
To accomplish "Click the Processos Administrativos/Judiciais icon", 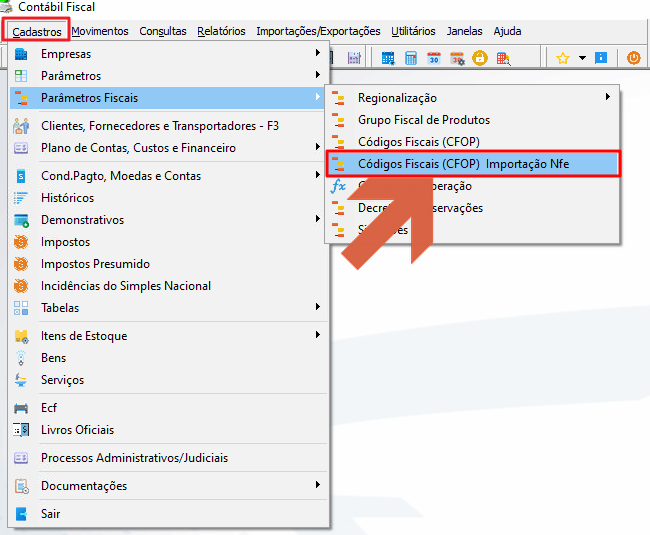I will pos(21,458).
